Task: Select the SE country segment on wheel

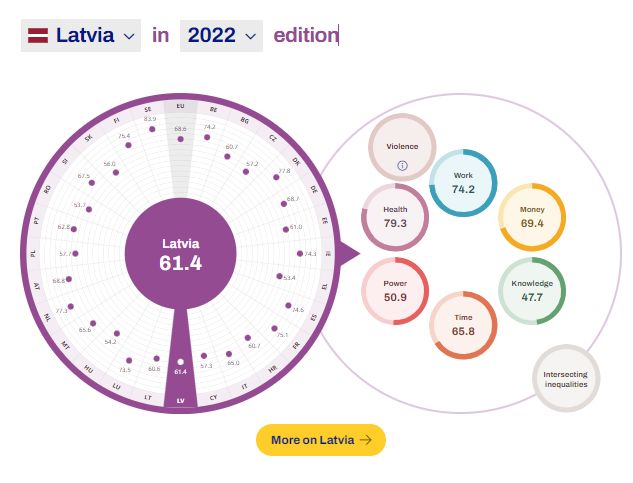Action: point(148,109)
